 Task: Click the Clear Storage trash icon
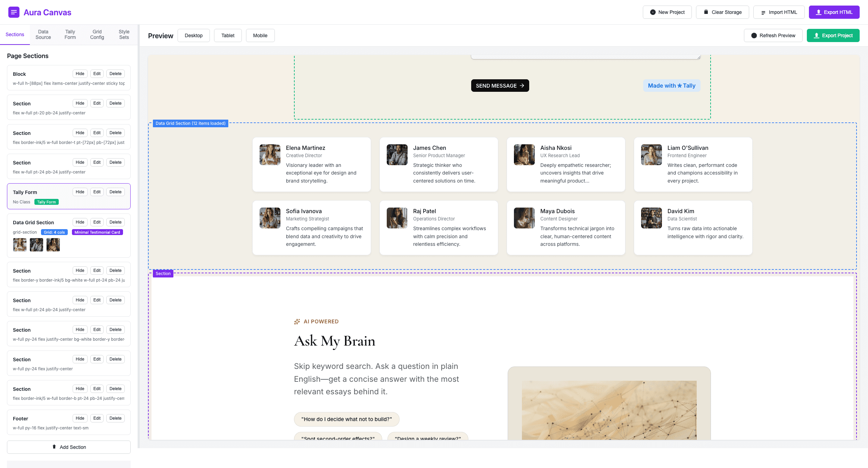point(706,12)
